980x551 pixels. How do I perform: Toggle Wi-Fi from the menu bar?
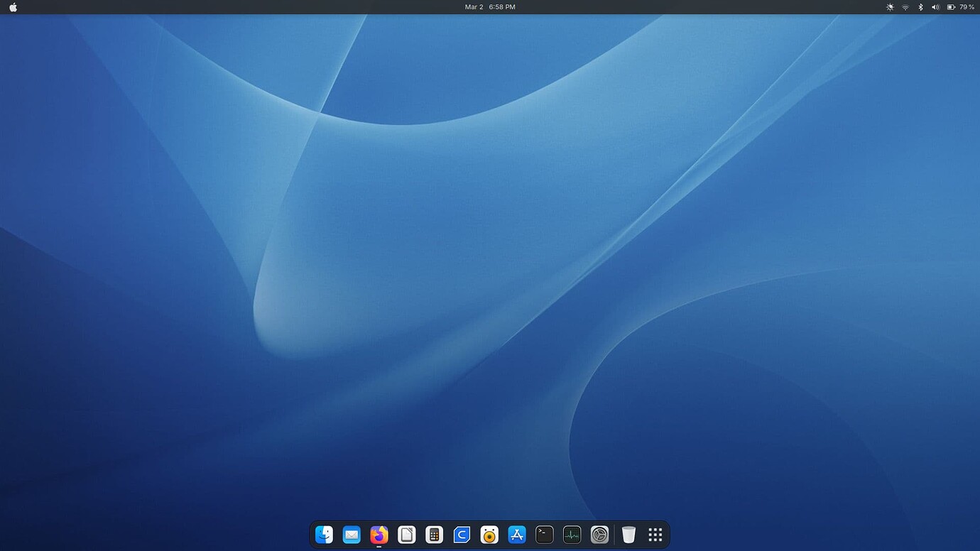(x=905, y=7)
